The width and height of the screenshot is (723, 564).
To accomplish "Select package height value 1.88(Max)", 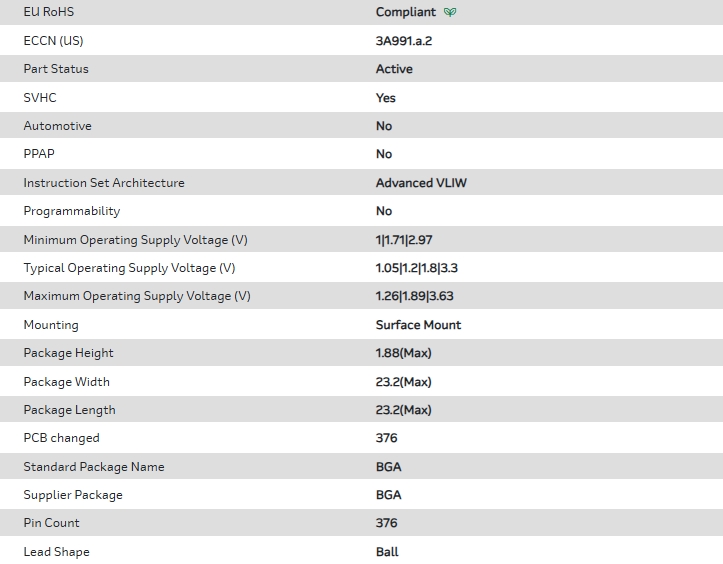I will pos(403,353).
